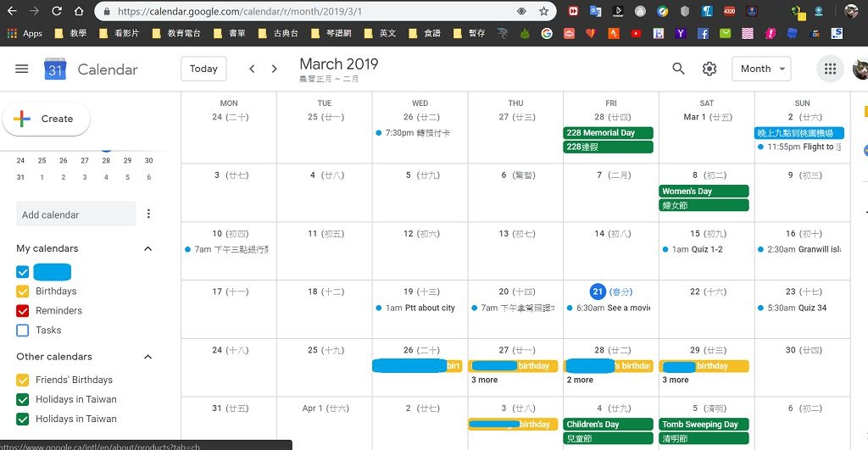
Task: Open the Month view dropdown
Action: 761,69
